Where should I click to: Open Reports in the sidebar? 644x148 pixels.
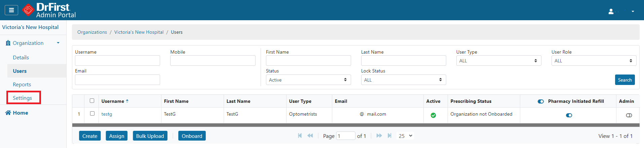coord(22,84)
